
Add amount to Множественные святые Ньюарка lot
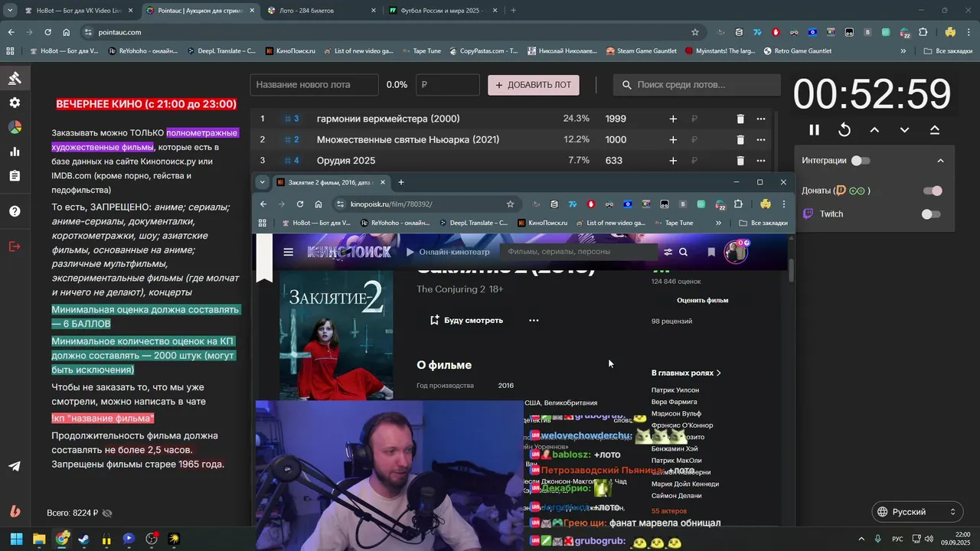(673, 140)
